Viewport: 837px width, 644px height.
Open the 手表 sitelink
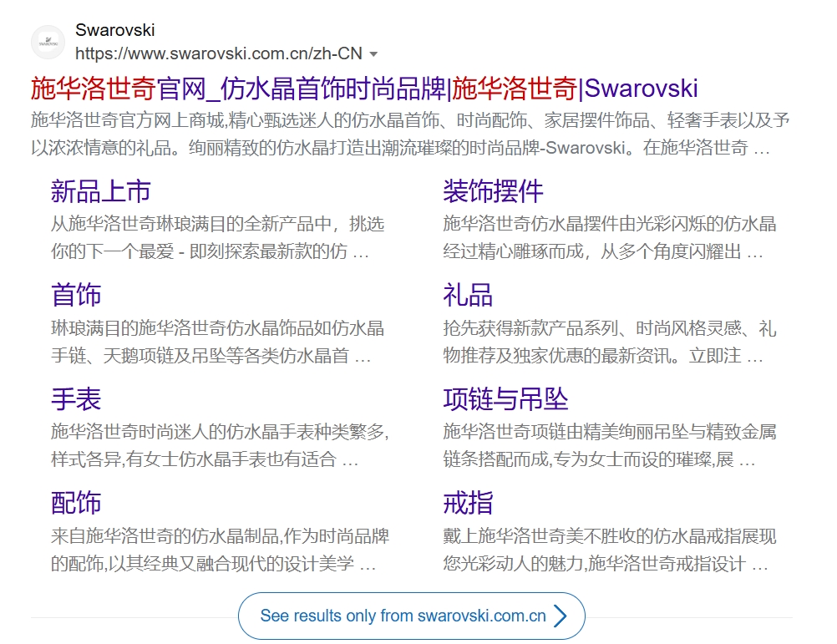click(x=76, y=399)
